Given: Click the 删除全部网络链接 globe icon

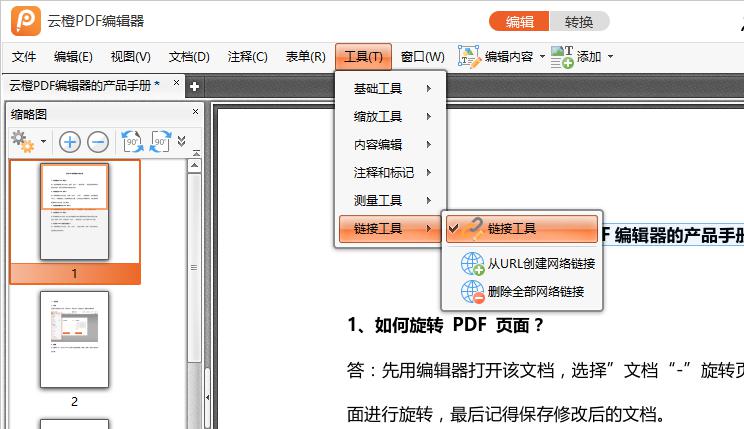Looking at the screenshot, I should pyautogui.click(x=473, y=291).
